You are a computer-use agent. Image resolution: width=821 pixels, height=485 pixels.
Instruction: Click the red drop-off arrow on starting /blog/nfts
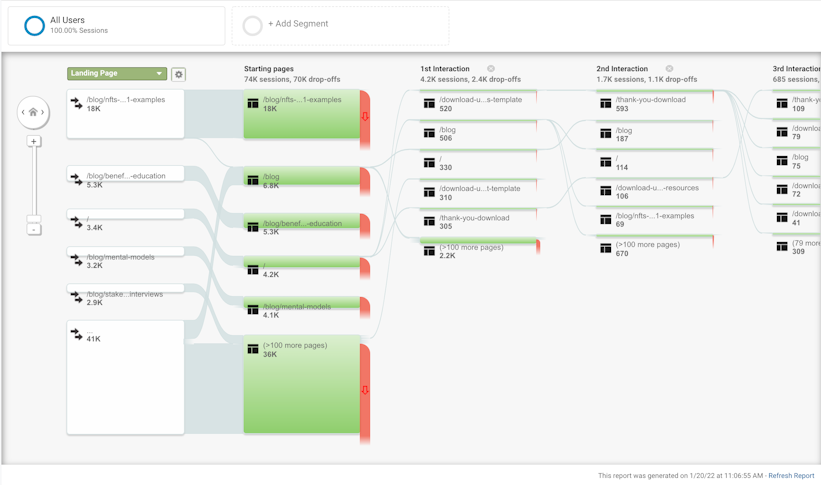(365, 116)
